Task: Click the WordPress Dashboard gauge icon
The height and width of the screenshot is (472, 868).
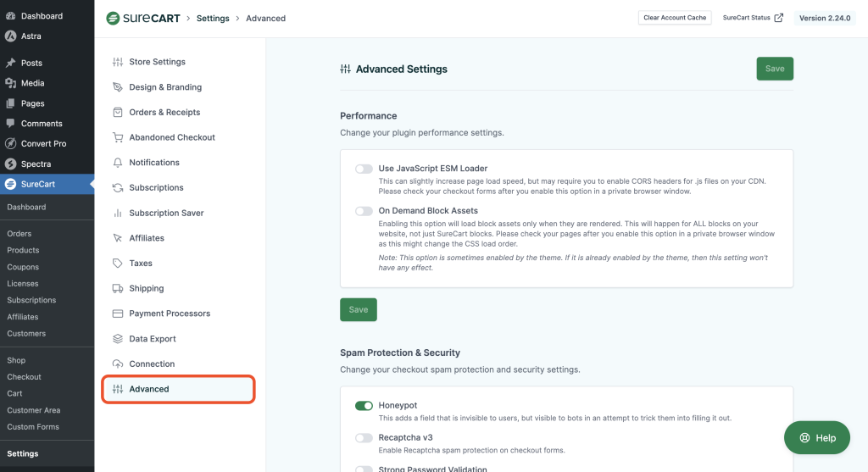Action: (x=10, y=16)
